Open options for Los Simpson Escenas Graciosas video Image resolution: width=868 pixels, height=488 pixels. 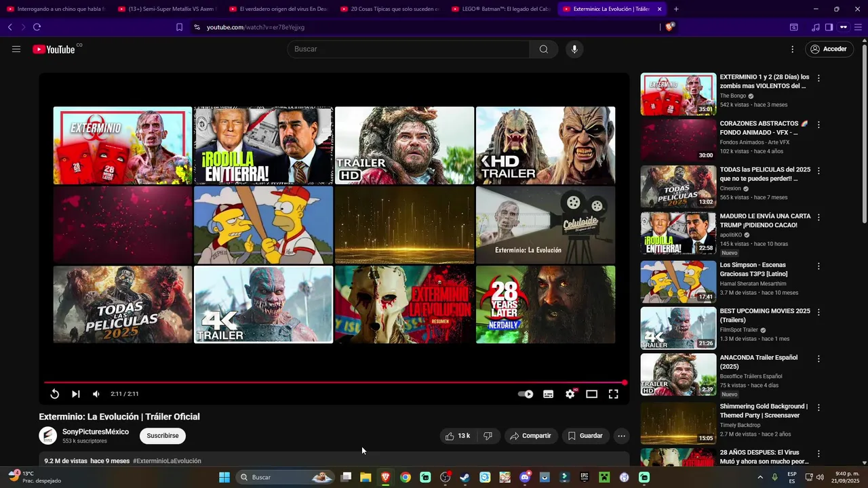818,266
